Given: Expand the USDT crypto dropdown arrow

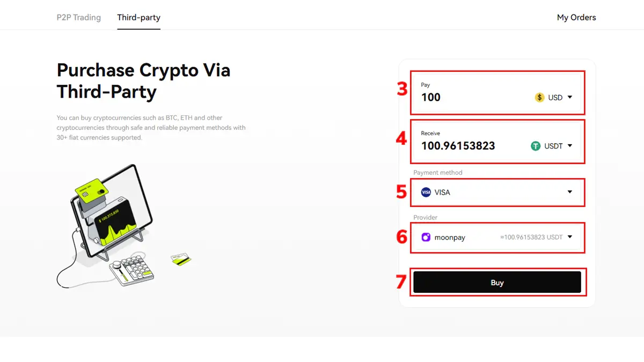Looking at the screenshot, I should point(570,146).
